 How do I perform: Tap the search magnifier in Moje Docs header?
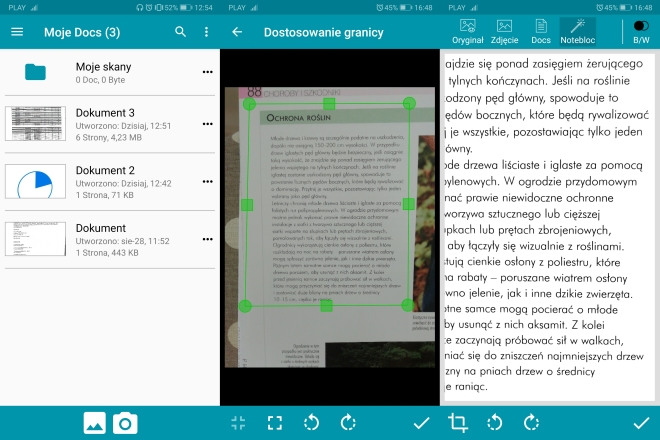[x=180, y=32]
